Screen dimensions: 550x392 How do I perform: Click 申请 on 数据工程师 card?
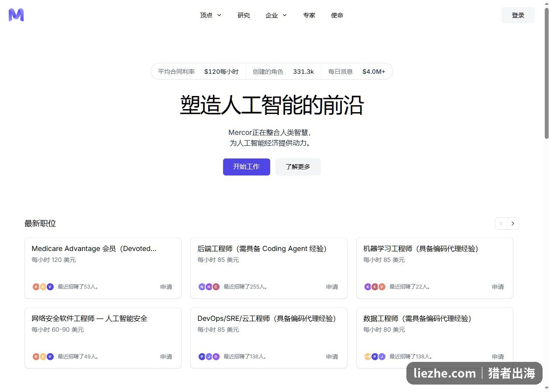click(x=498, y=357)
